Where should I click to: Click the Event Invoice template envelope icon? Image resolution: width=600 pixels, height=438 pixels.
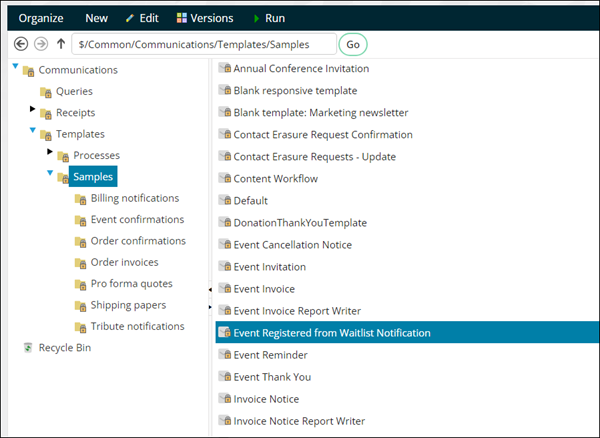(225, 288)
